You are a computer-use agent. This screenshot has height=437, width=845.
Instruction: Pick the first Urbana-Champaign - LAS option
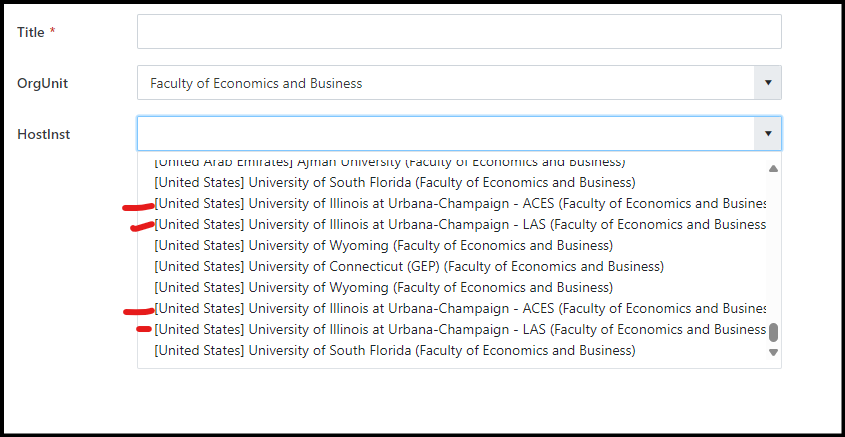point(460,225)
